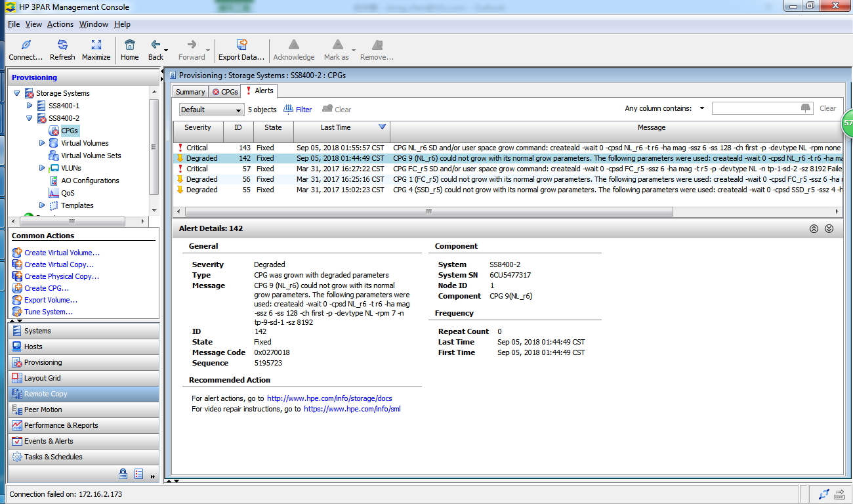Click the lock icon below manager list
Screen dimensions: 853x504
click(123, 473)
